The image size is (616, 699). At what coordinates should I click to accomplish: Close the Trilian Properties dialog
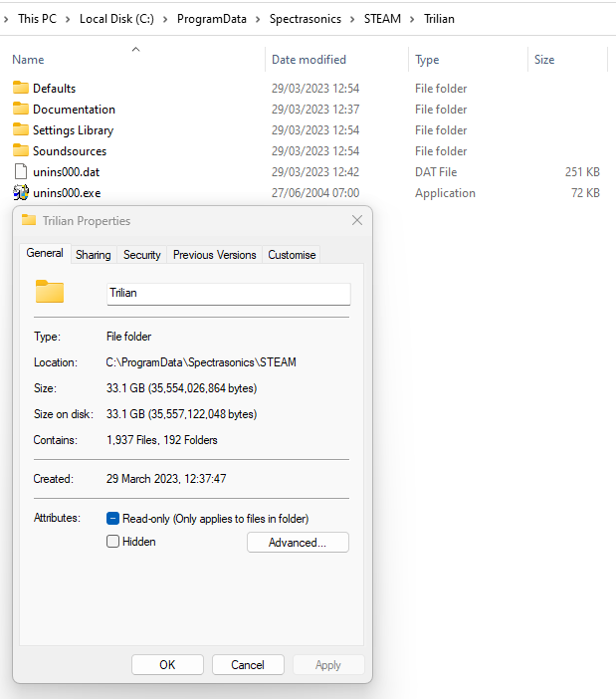[x=357, y=220]
